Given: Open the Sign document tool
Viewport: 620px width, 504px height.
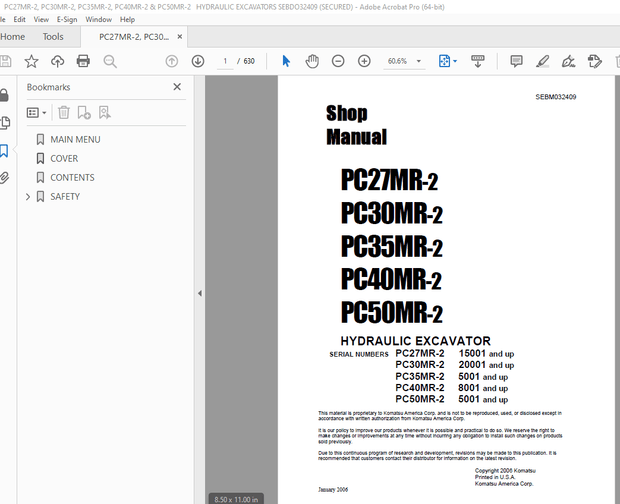Looking at the screenshot, I should pos(569,61).
